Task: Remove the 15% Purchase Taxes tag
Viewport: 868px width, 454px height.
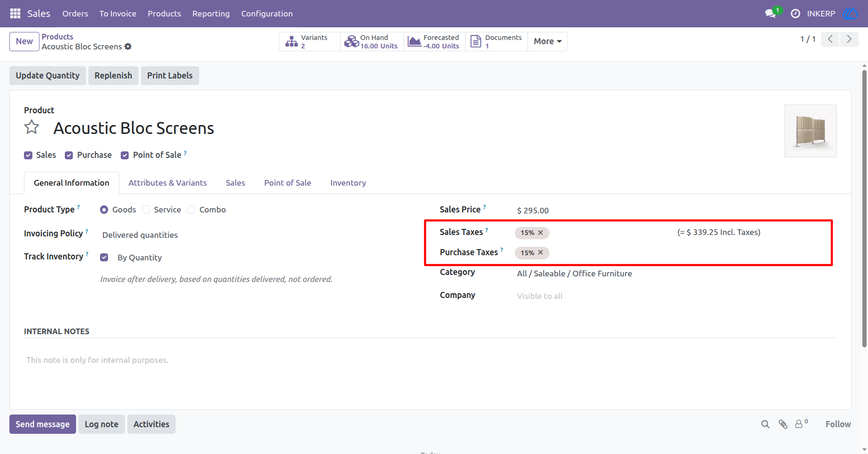Action: point(541,252)
